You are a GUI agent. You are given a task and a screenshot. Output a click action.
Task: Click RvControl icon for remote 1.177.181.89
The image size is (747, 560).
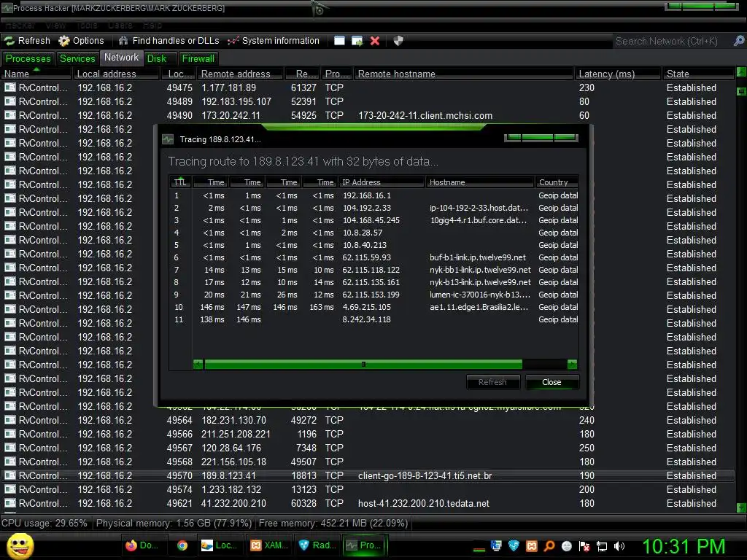click(10, 87)
